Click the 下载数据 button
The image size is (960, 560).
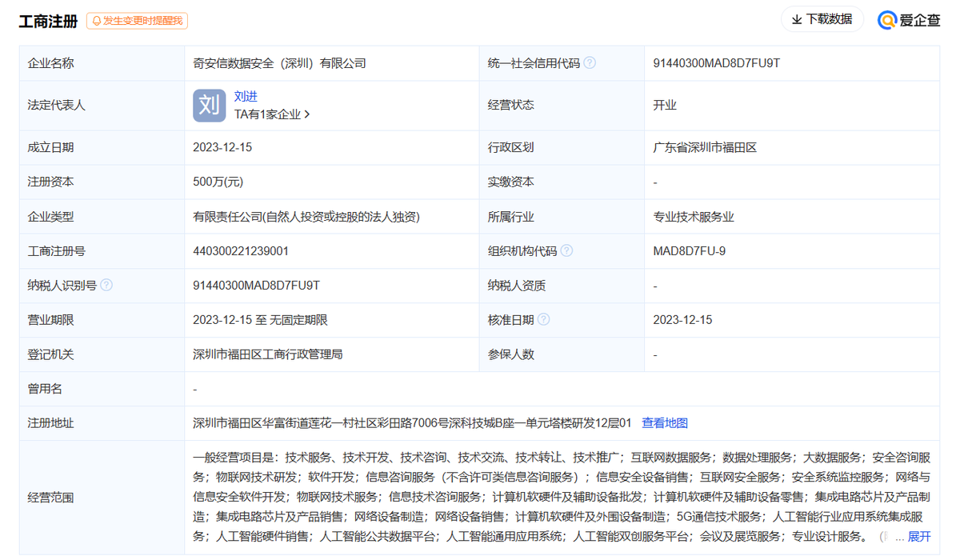[x=822, y=18]
